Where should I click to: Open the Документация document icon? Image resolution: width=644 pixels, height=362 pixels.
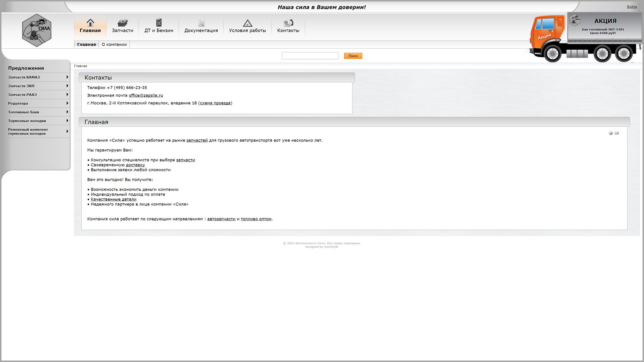[201, 23]
